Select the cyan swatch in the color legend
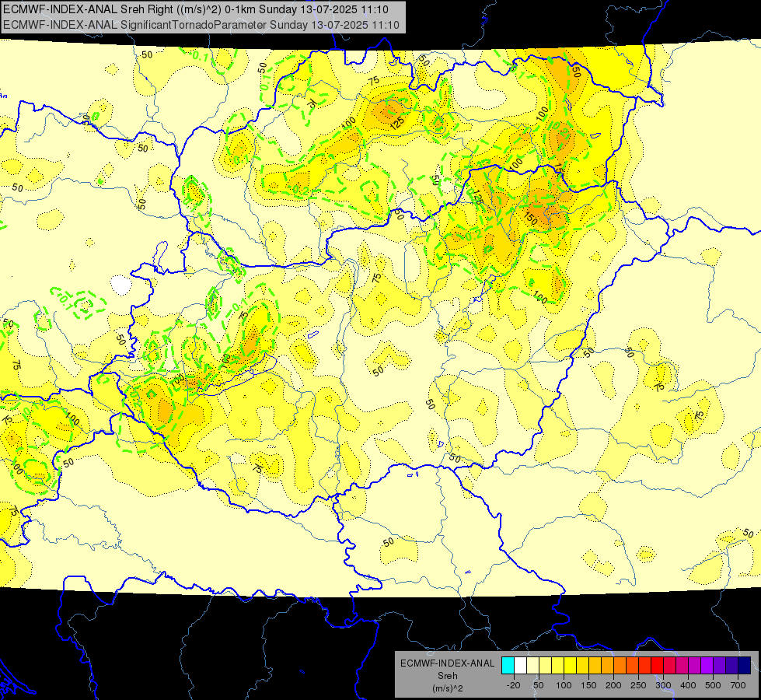Screen dimensions: 761x700 pos(508,665)
